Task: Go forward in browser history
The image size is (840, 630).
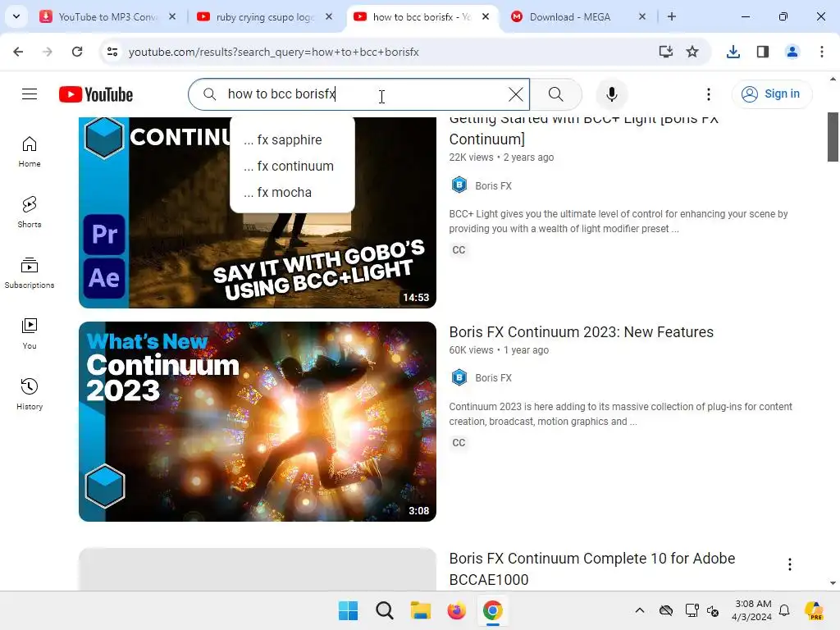Action: (x=48, y=52)
